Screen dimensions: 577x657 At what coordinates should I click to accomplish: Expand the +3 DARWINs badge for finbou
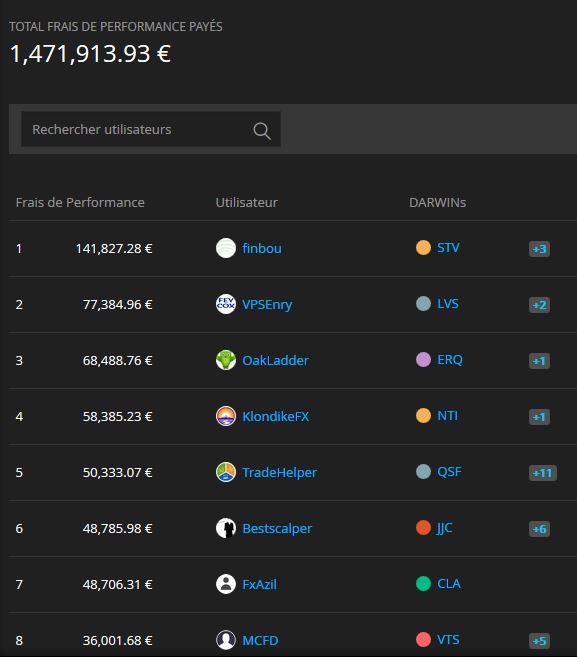point(539,249)
